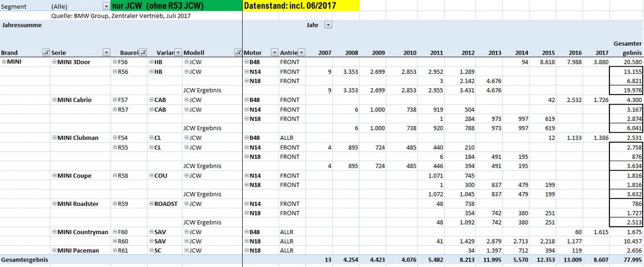644x267 pixels.
Task: Collapse the MINI brand group
Action: (4, 62)
